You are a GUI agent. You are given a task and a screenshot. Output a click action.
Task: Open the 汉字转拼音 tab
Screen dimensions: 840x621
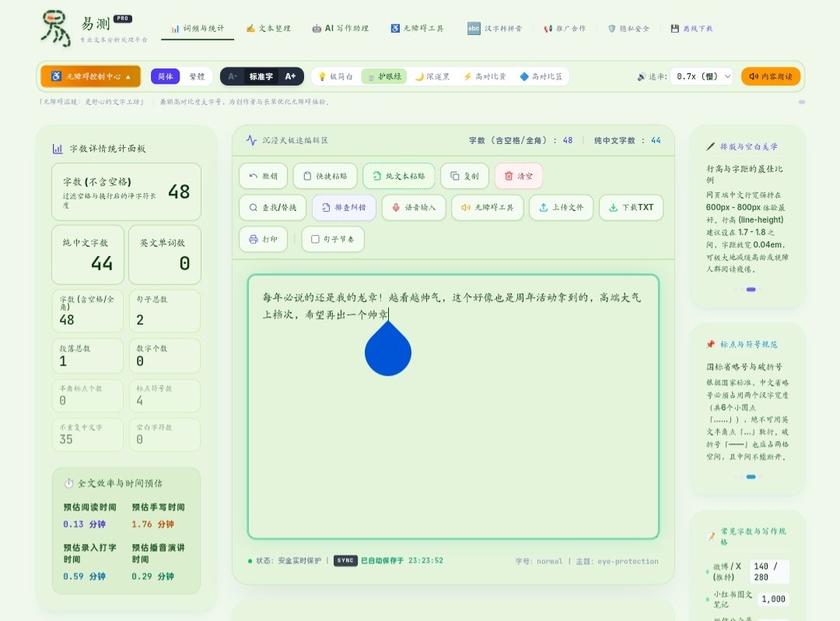[495, 28]
